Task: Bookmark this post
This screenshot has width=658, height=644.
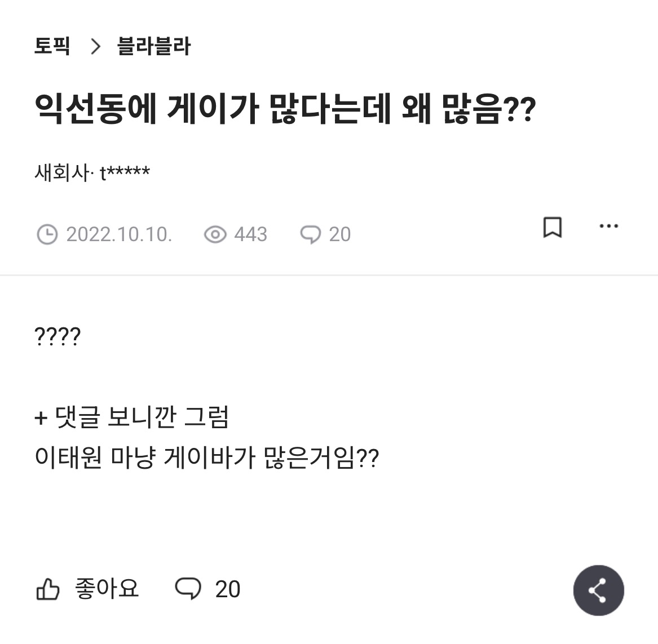Action: pos(552,227)
